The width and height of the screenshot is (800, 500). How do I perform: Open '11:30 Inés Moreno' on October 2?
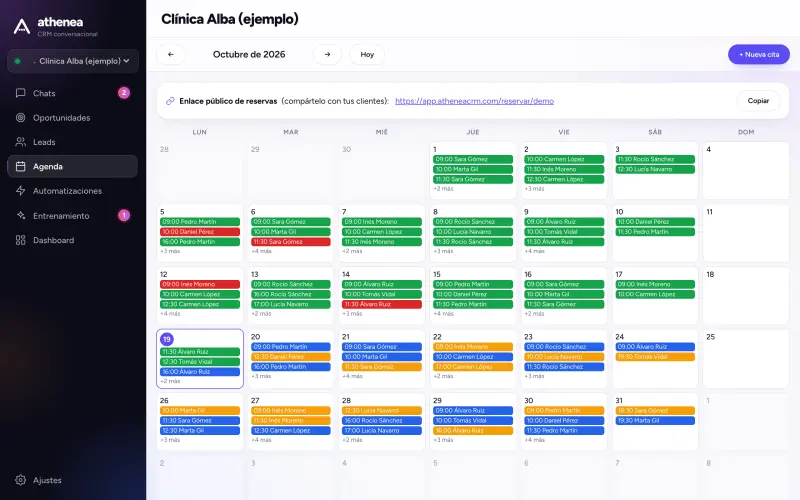click(564, 169)
